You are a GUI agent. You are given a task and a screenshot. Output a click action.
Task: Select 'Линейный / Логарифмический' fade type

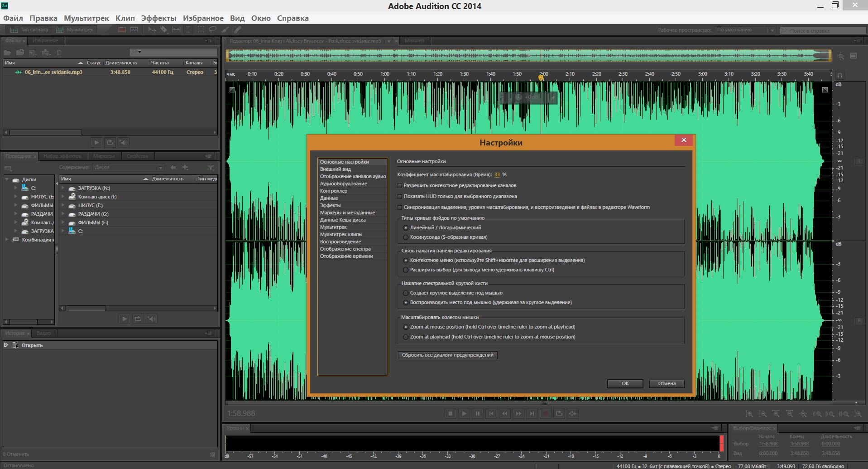tap(406, 228)
